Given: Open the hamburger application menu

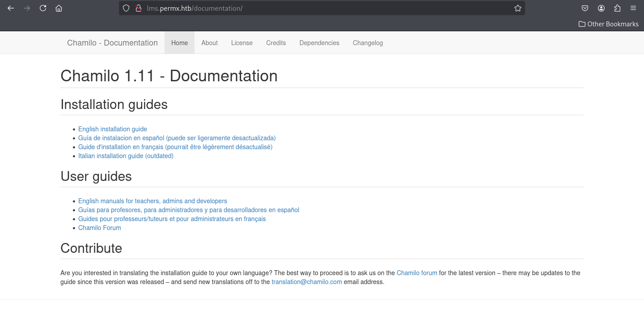Looking at the screenshot, I should coord(633,8).
